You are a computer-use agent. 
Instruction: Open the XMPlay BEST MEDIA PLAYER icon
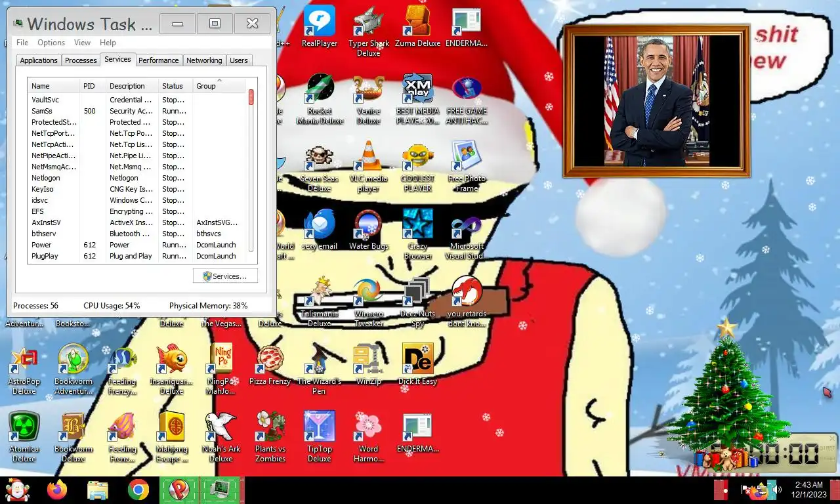coord(418,99)
